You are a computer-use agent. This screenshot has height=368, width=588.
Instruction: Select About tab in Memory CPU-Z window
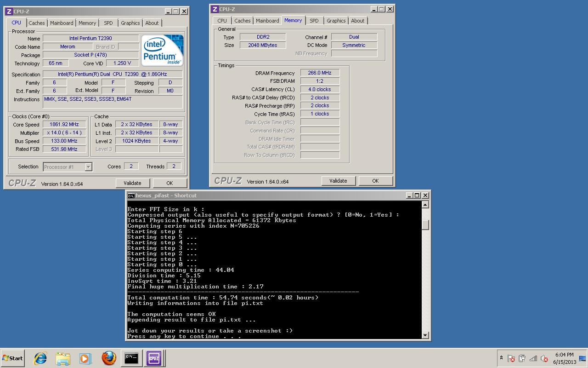click(358, 21)
